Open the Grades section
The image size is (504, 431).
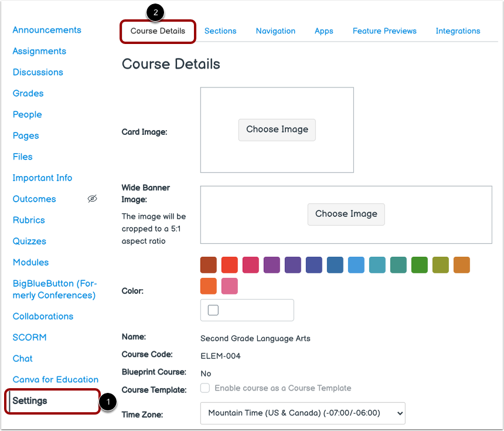coord(28,93)
